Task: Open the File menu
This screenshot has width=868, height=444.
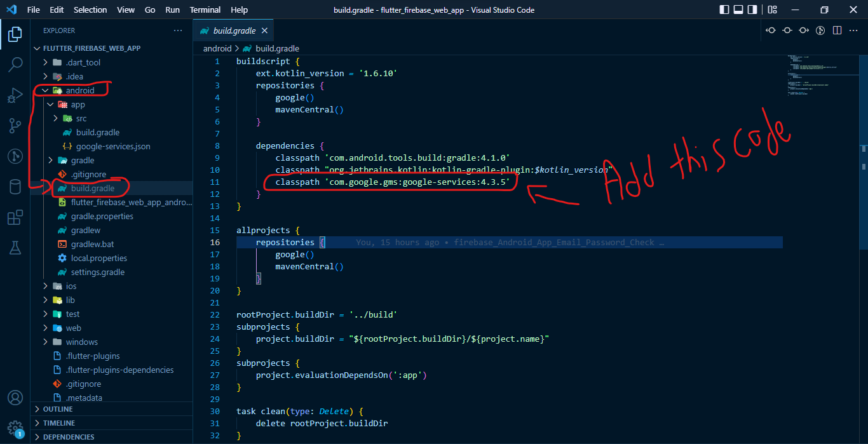Action: (x=34, y=10)
